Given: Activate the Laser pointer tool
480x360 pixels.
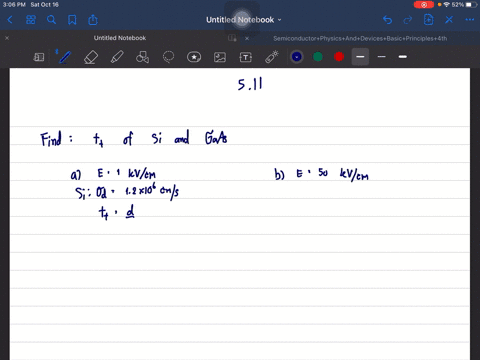Looking at the screenshot, I should [x=272, y=57].
